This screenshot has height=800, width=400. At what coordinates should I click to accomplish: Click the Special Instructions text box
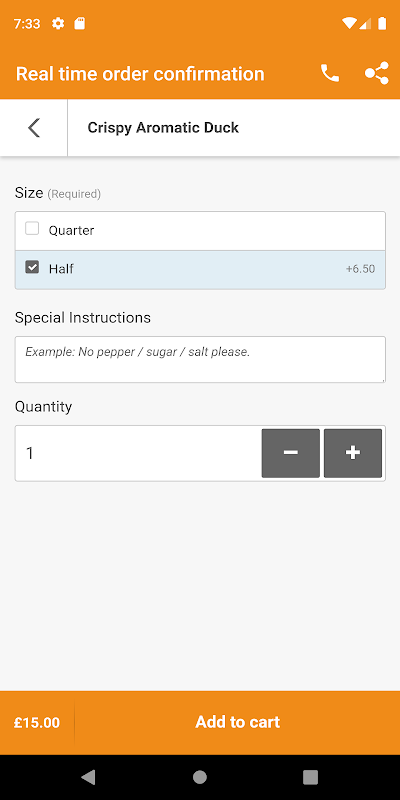pyautogui.click(x=200, y=359)
